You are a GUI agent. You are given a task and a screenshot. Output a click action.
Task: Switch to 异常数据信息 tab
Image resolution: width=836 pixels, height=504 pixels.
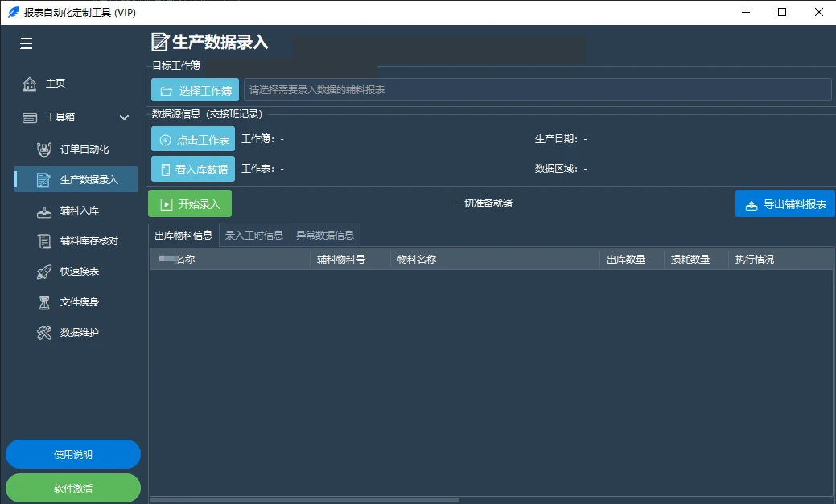click(325, 235)
